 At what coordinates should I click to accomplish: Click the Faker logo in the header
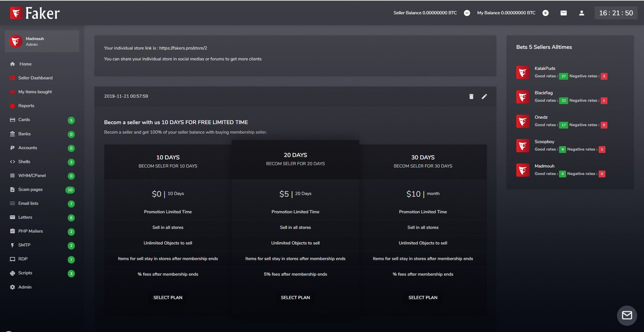pos(35,13)
